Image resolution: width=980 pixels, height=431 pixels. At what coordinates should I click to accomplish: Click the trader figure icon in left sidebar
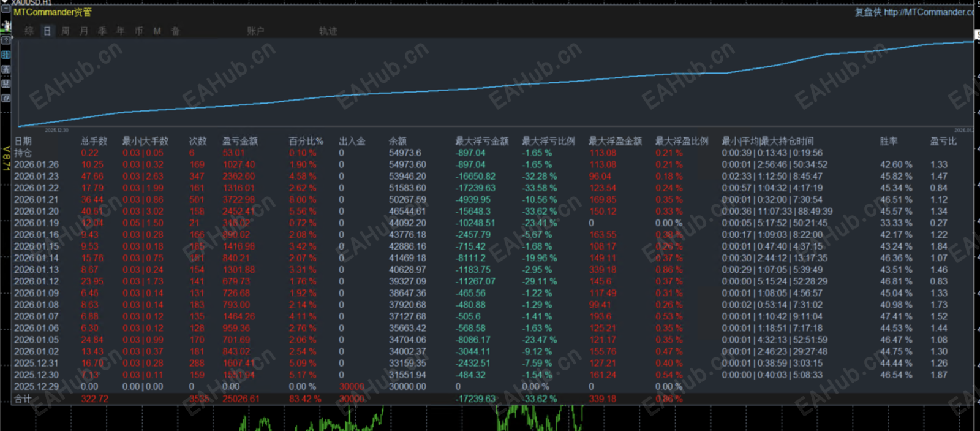click(6, 26)
